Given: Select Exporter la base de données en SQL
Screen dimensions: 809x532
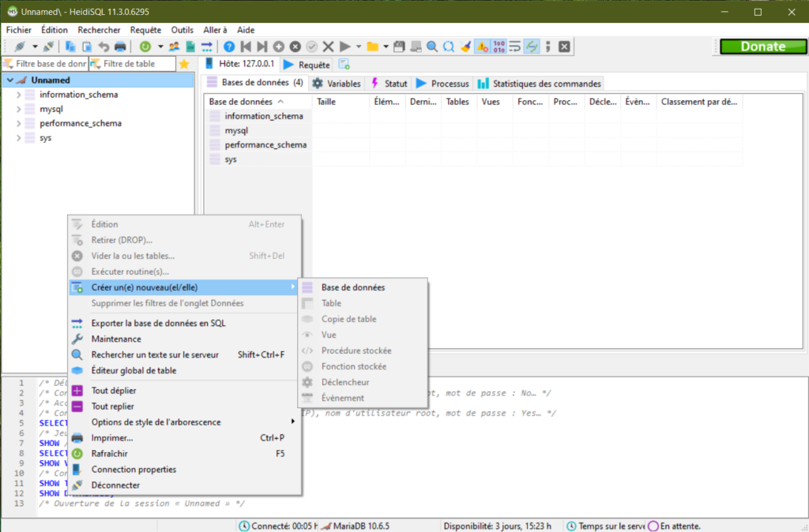Looking at the screenshot, I should coord(184,323).
